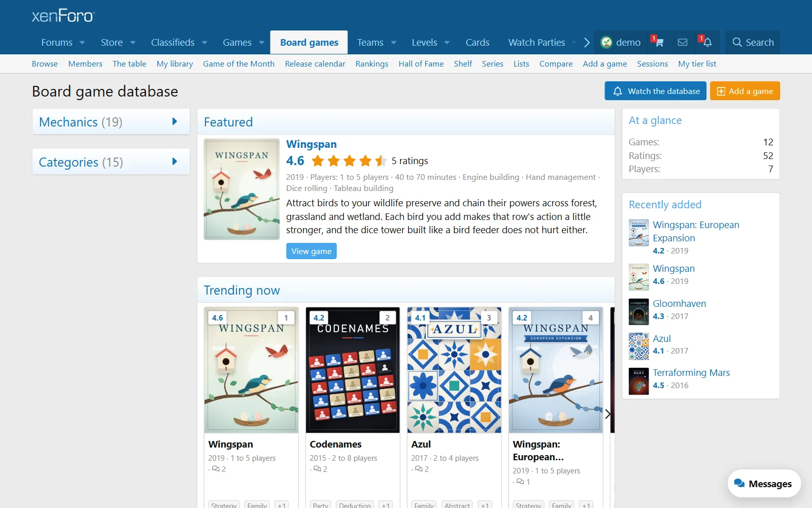The height and width of the screenshot is (508, 812).
Task: Click the demo user avatar
Action: pyautogui.click(x=606, y=43)
